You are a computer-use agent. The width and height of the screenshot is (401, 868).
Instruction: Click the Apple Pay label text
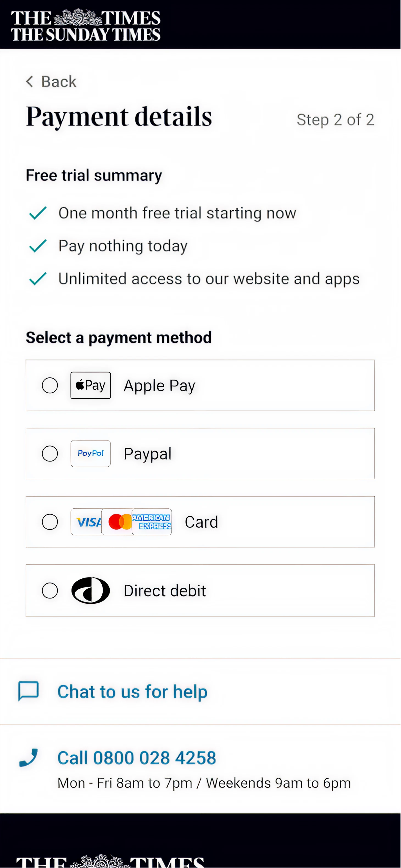tap(160, 385)
